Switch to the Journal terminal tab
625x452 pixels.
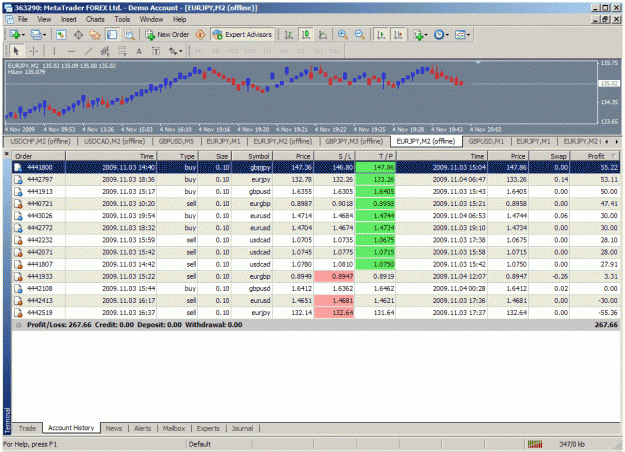click(x=242, y=428)
